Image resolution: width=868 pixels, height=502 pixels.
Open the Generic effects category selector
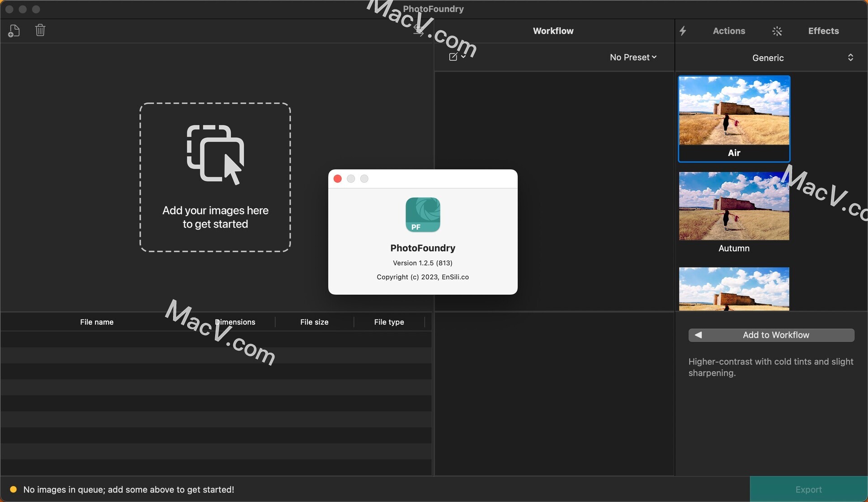tap(771, 58)
